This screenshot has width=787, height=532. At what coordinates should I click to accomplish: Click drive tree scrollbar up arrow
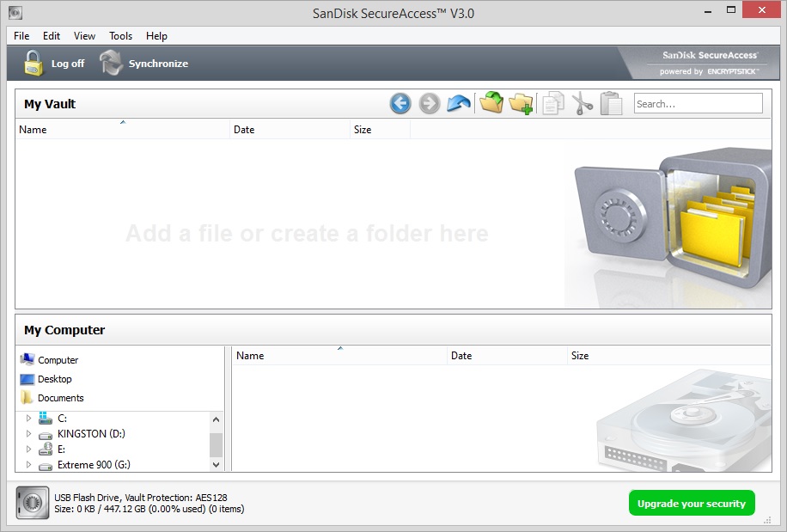[x=216, y=419]
